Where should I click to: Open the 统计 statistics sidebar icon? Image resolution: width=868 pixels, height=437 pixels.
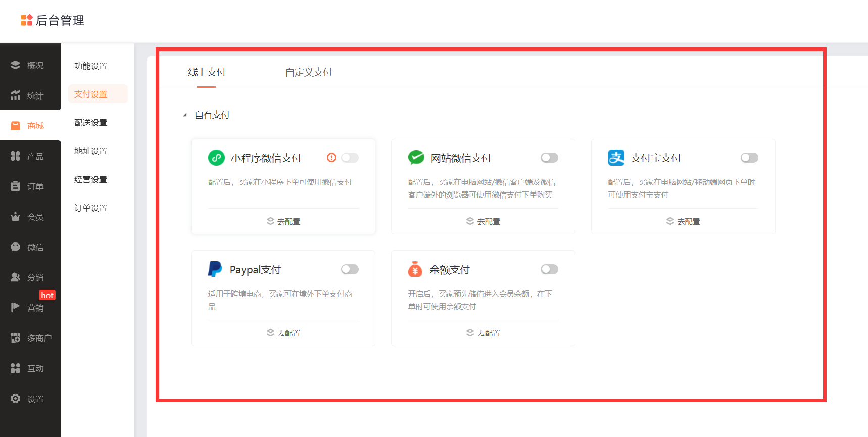16,95
